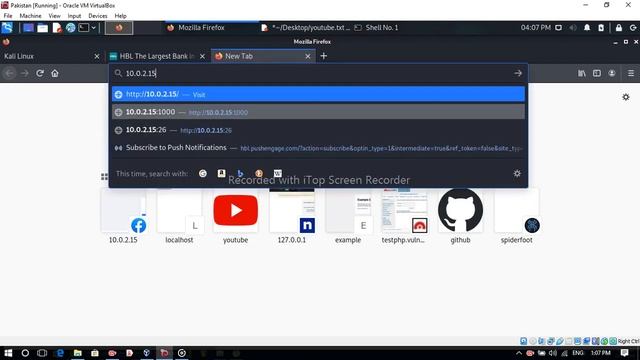Image resolution: width=640 pixels, height=360 pixels.
Task: Click the Kali power manager battery icon
Action: pyautogui.click(x=601, y=28)
